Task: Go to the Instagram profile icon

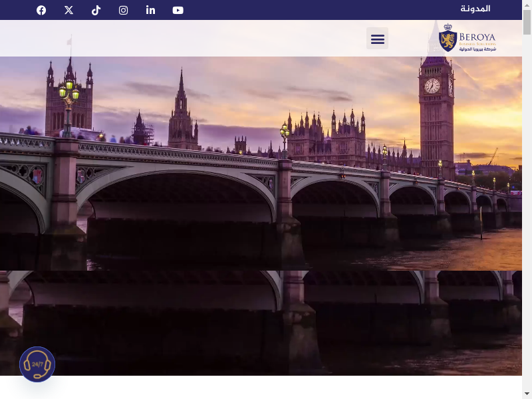Action: (123, 10)
